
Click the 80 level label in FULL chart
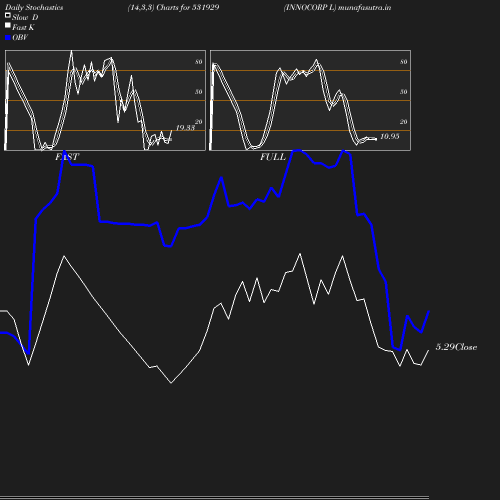pos(404,62)
